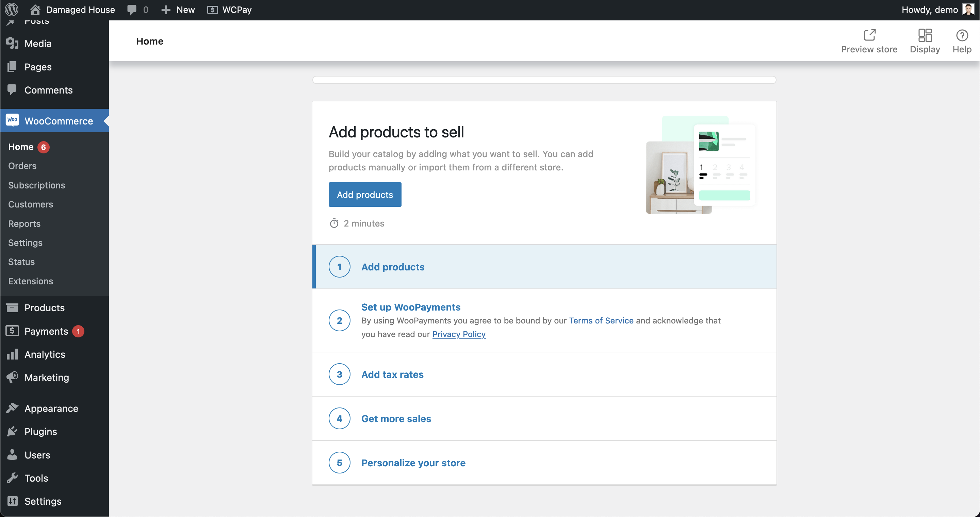Select the Products box icon in sidebar
The height and width of the screenshot is (517, 980).
[13, 307]
